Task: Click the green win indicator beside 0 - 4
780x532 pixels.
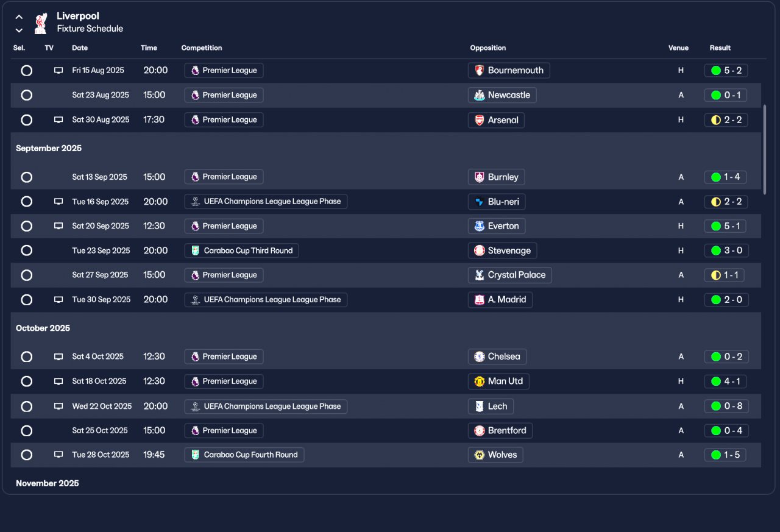Action: tap(716, 431)
